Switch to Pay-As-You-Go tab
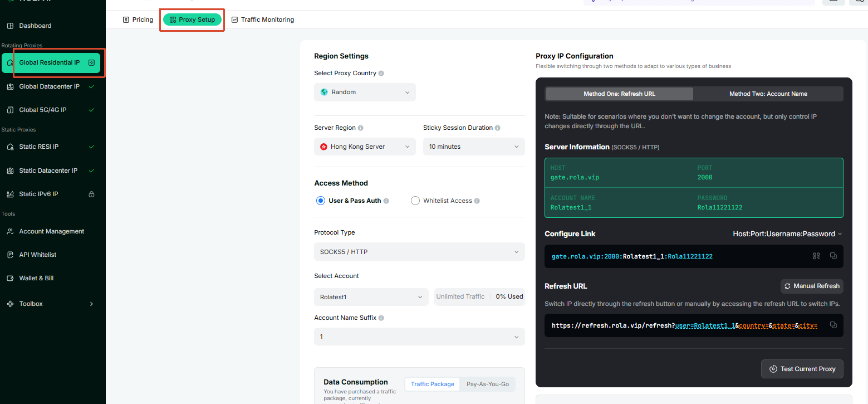868x404 pixels. pyautogui.click(x=488, y=384)
